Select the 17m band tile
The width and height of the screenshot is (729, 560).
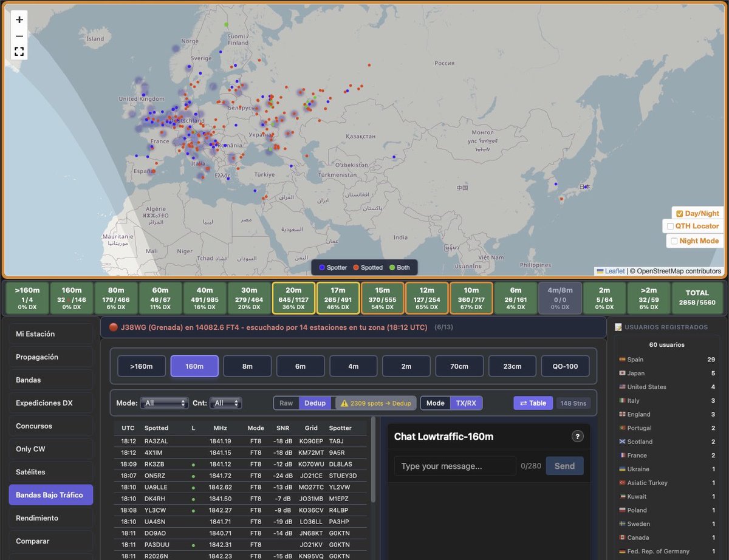(x=338, y=298)
